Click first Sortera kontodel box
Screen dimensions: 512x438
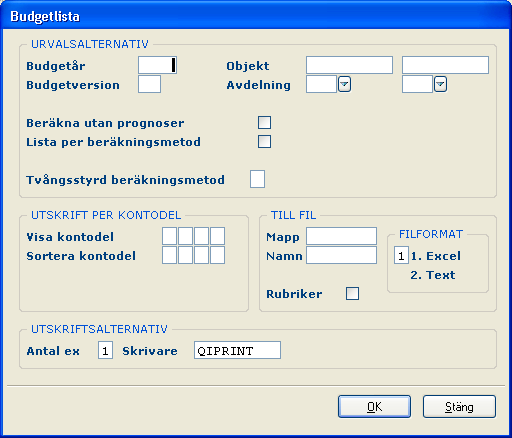(169, 255)
